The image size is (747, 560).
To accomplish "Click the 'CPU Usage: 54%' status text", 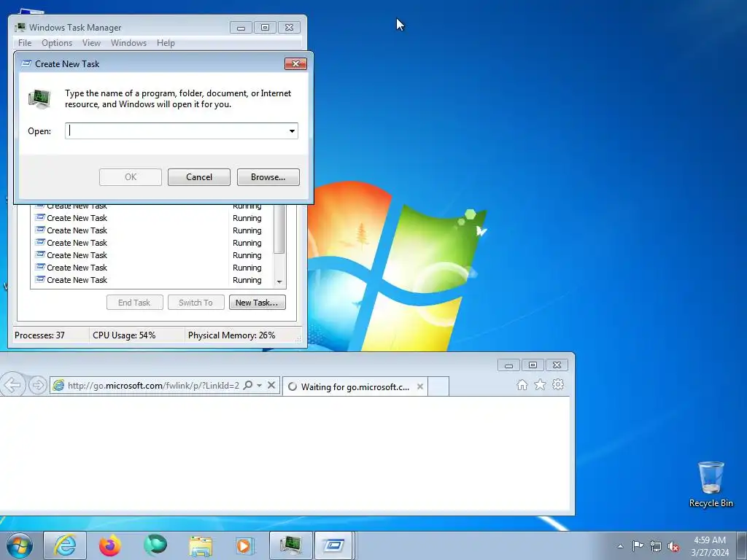I will click(x=124, y=335).
